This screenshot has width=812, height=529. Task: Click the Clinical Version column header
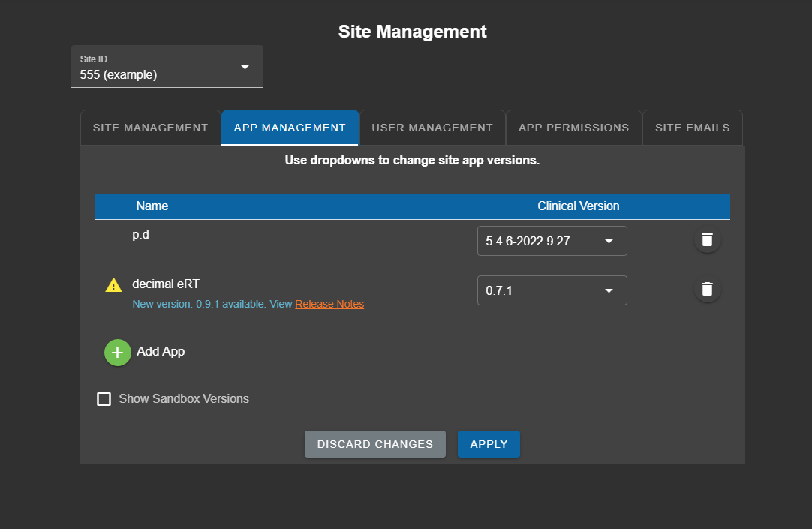click(x=578, y=206)
